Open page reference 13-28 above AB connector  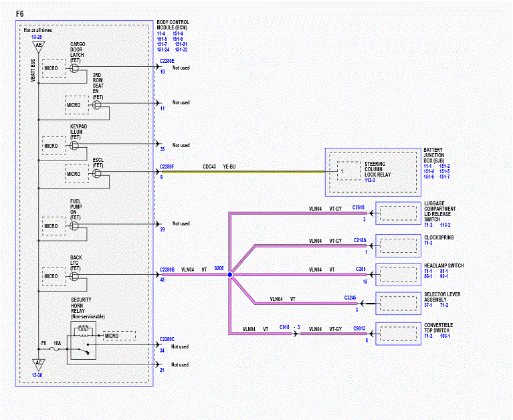(37, 37)
